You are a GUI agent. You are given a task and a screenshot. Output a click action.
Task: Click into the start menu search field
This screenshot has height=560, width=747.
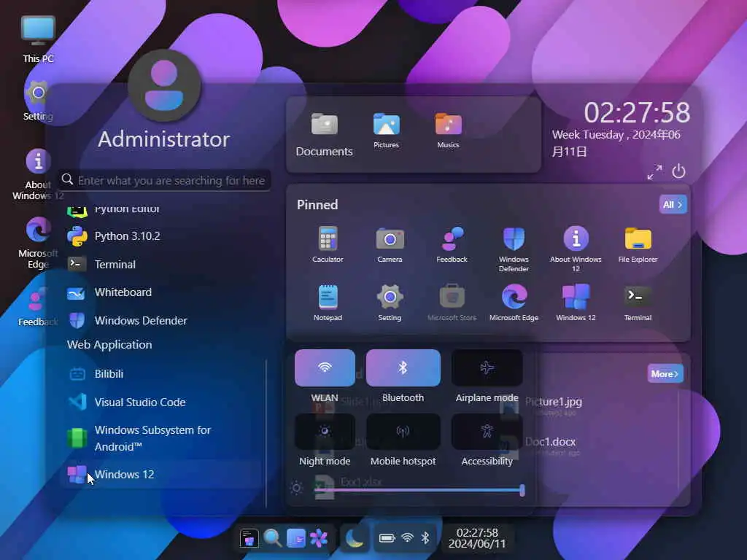tap(165, 180)
